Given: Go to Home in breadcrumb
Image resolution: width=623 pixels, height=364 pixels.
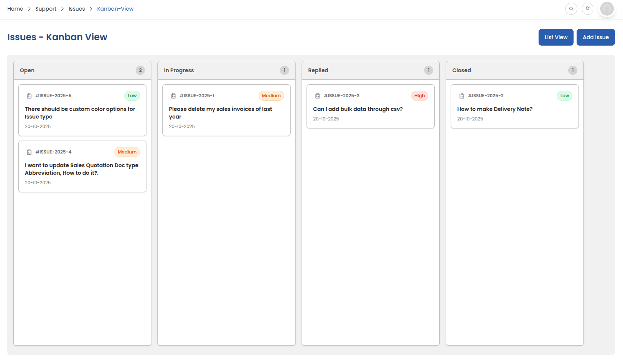Looking at the screenshot, I should tap(15, 9).
